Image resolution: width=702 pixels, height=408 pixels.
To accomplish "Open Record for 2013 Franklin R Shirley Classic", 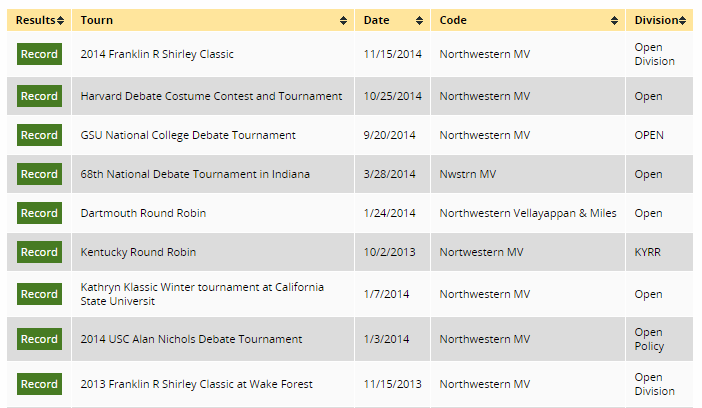I will point(39,384).
